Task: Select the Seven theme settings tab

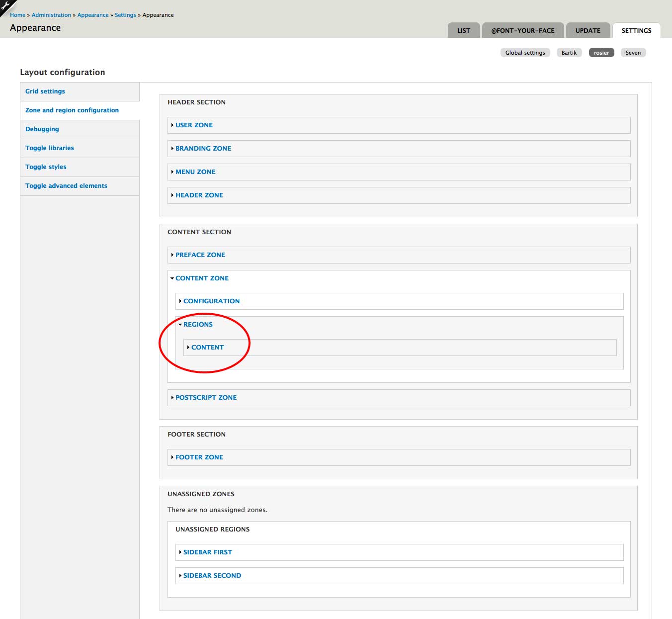Action: click(x=633, y=52)
